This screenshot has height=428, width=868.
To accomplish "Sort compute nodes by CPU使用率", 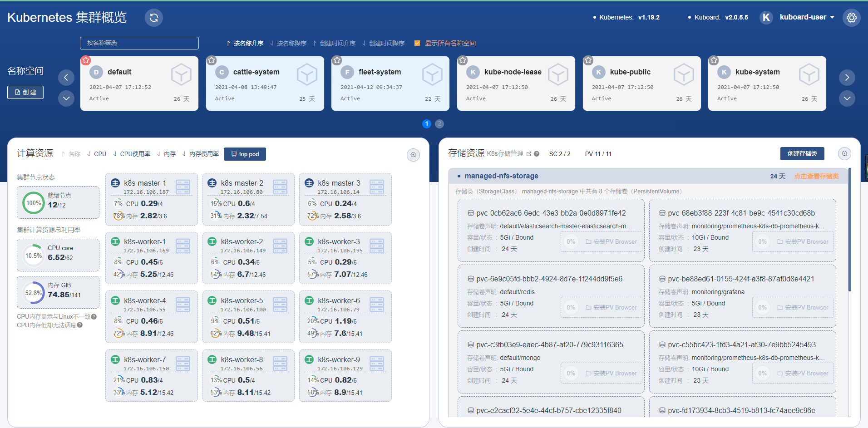I will point(132,154).
